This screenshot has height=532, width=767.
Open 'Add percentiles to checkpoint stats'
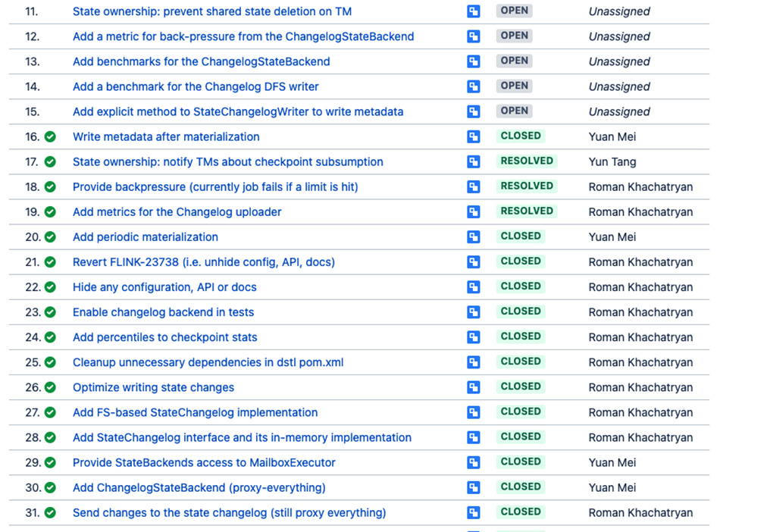(164, 336)
